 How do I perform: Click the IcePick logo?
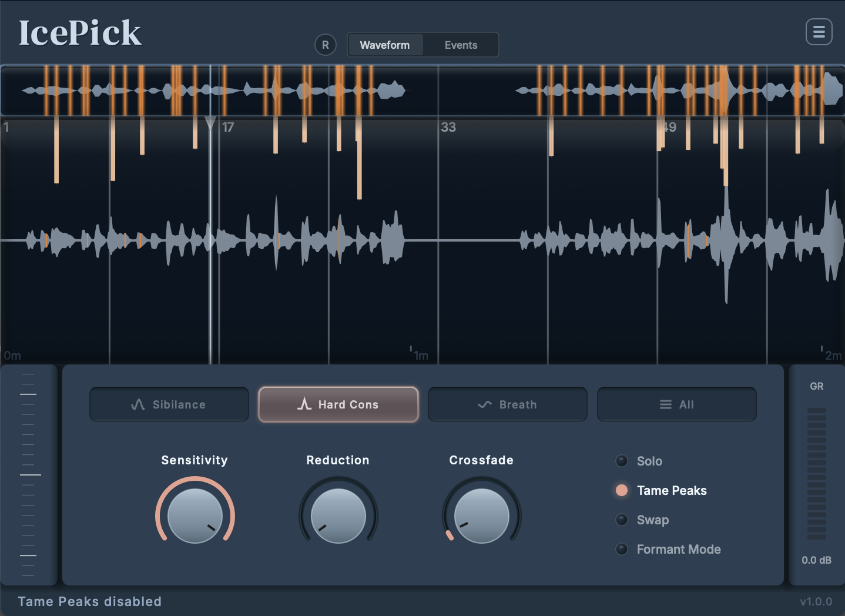80,33
